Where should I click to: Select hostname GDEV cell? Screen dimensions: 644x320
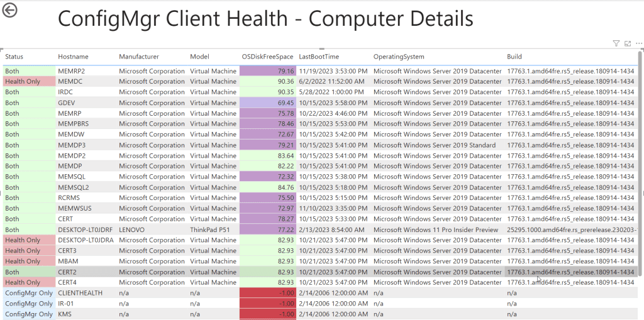coord(86,102)
